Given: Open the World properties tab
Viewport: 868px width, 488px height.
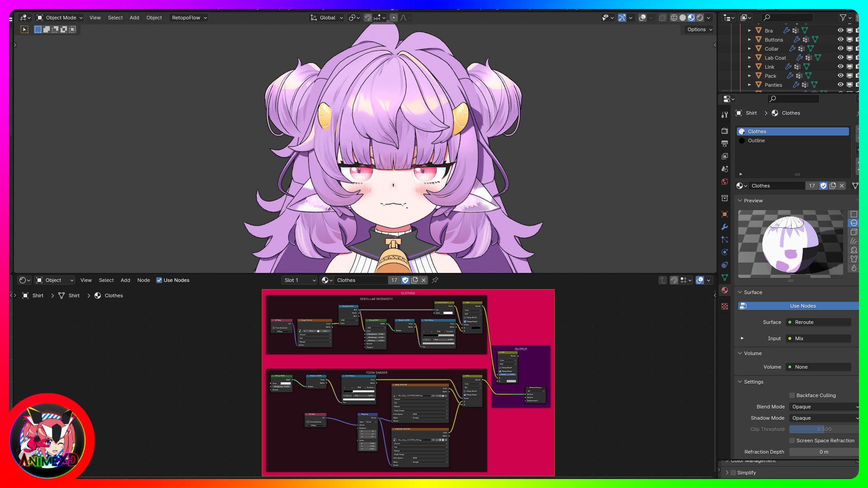Looking at the screenshot, I should pyautogui.click(x=725, y=182).
